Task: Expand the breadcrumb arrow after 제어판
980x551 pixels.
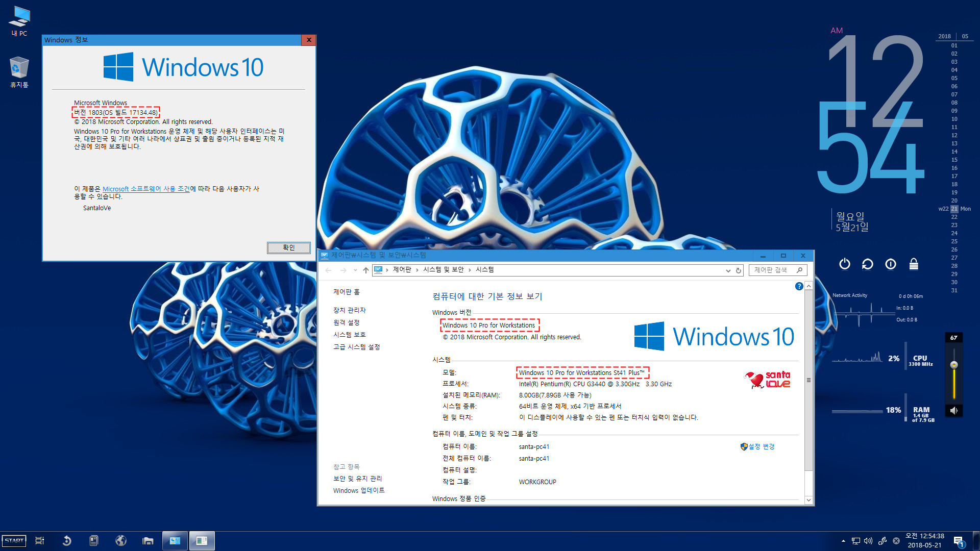Action: 418,270
